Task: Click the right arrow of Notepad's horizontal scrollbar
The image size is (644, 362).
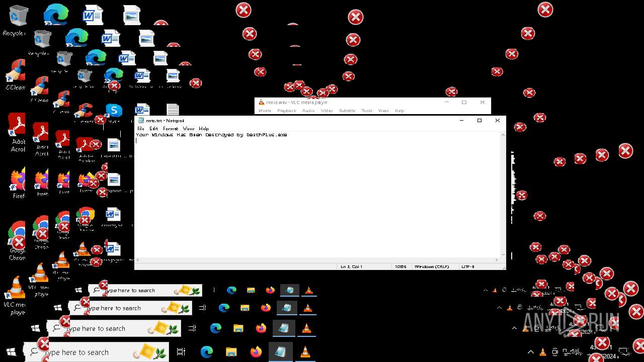Action: pos(497,260)
